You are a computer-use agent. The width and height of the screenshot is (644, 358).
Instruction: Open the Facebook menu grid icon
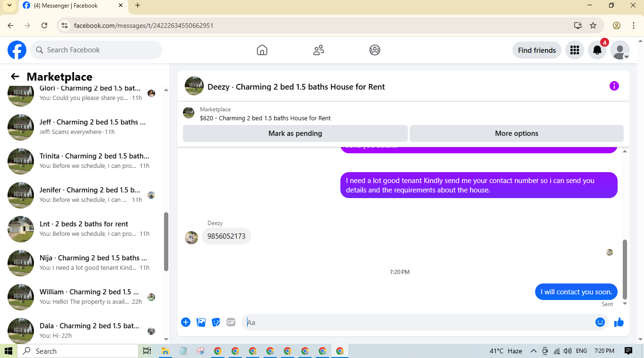[x=574, y=50]
